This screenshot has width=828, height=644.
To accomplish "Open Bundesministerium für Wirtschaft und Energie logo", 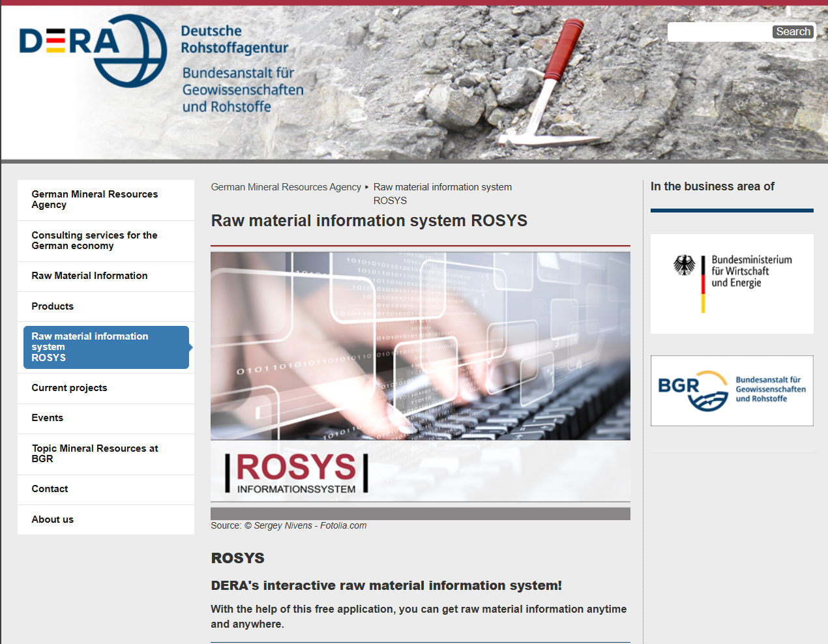I will tap(732, 284).
